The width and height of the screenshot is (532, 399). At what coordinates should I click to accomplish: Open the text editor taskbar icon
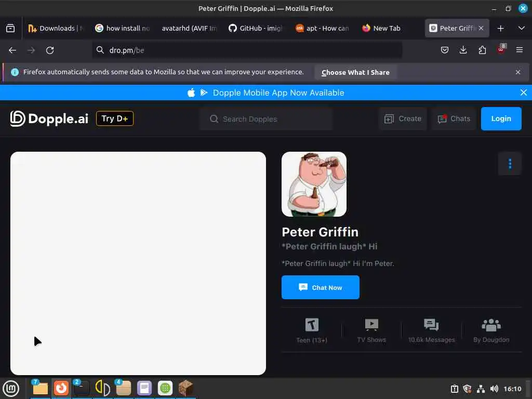(x=144, y=388)
